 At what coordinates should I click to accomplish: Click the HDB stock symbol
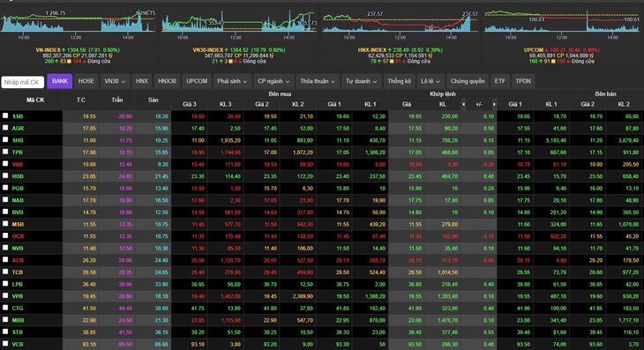18,176
